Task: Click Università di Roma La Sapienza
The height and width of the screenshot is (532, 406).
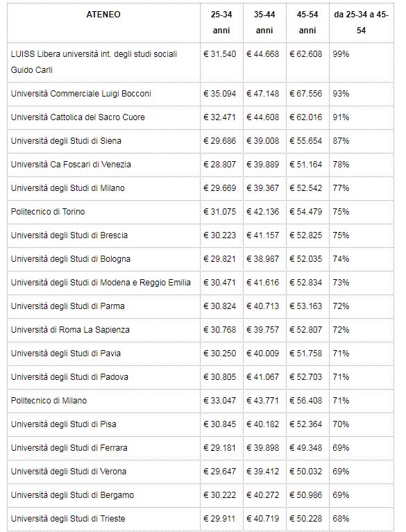Action: pyautogui.click(x=70, y=330)
